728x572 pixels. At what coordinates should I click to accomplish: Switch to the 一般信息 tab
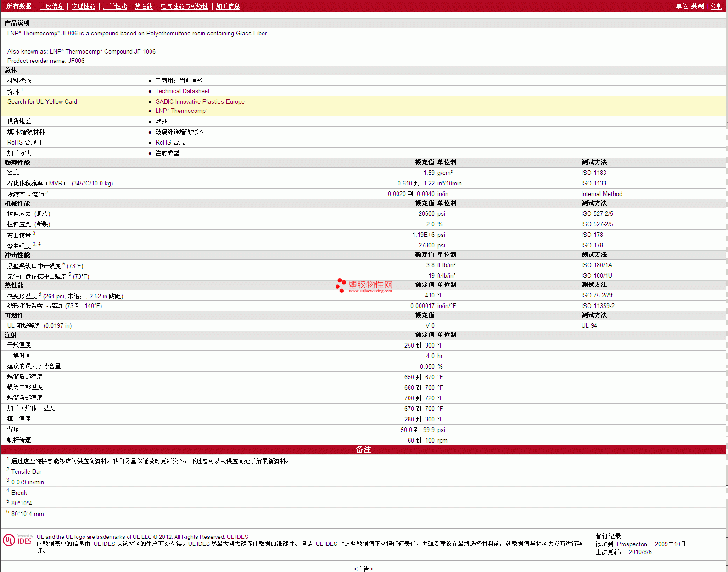(x=51, y=6)
